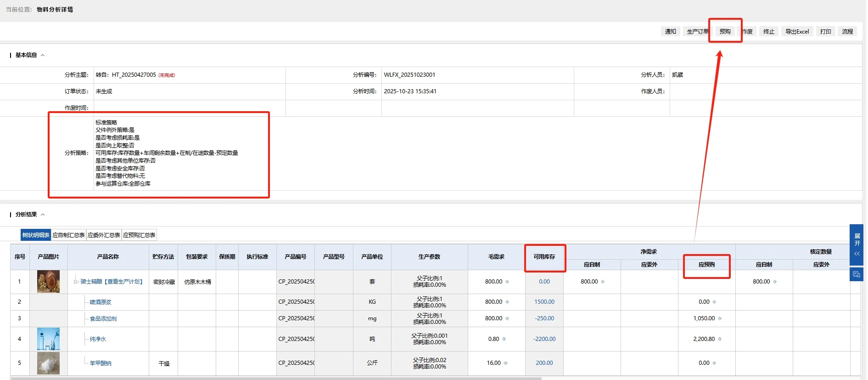Viewport: 868px width, 380px height.
Task: Click 苯甲酸钠's 可用库存 value 200.00
Action: [x=544, y=363]
